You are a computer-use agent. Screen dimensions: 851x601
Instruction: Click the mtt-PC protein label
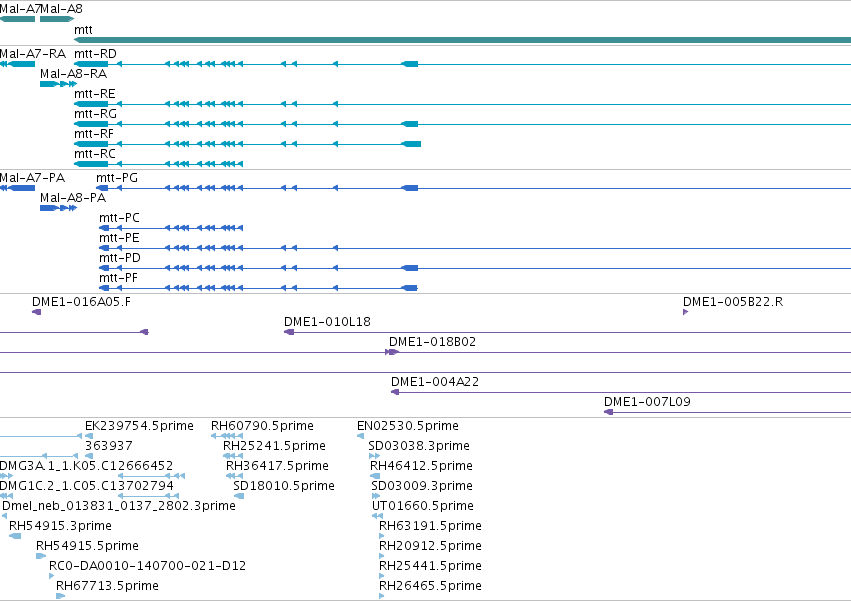pyautogui.click(x=119, y=218)
